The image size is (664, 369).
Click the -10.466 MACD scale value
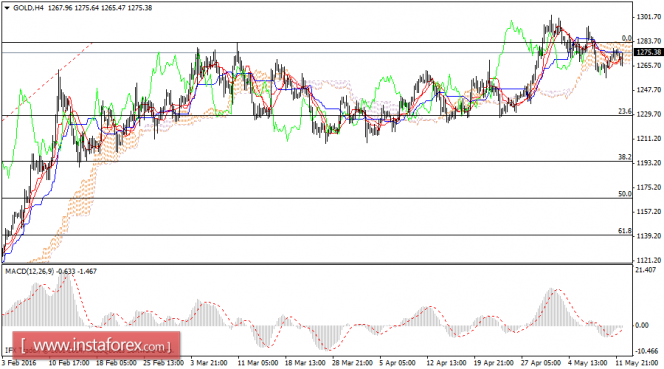coord(647,351)
